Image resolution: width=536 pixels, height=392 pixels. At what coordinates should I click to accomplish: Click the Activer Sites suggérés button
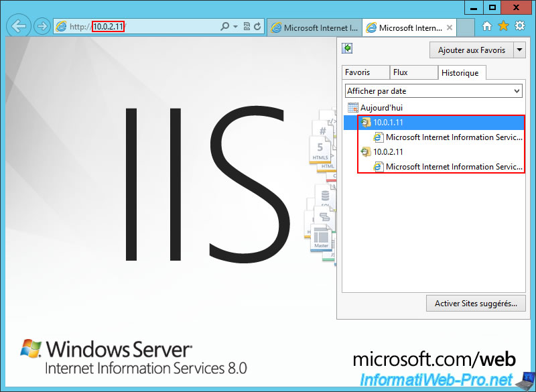(x=475, y=304)
